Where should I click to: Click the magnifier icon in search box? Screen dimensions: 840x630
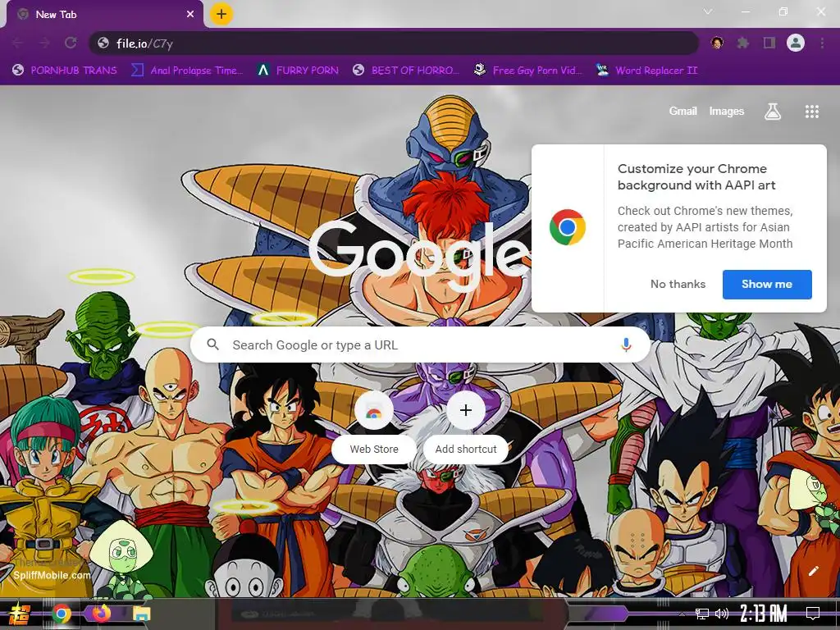point(212,345)
